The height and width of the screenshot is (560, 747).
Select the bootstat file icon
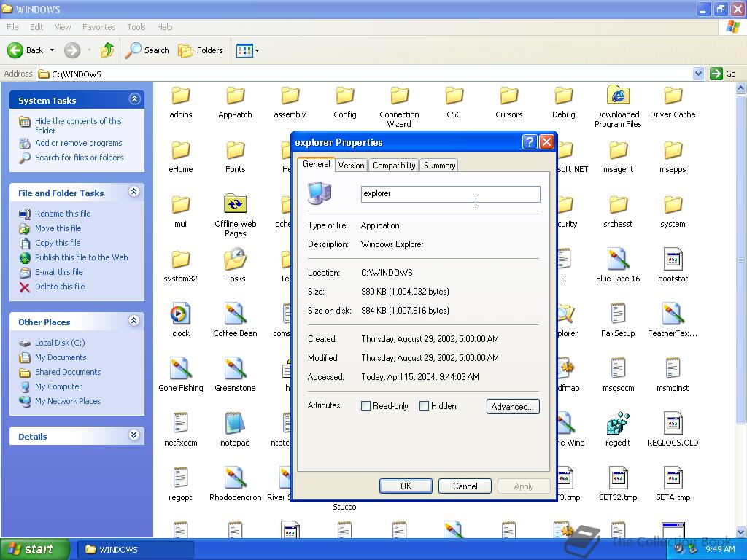(x=673, y=260)
